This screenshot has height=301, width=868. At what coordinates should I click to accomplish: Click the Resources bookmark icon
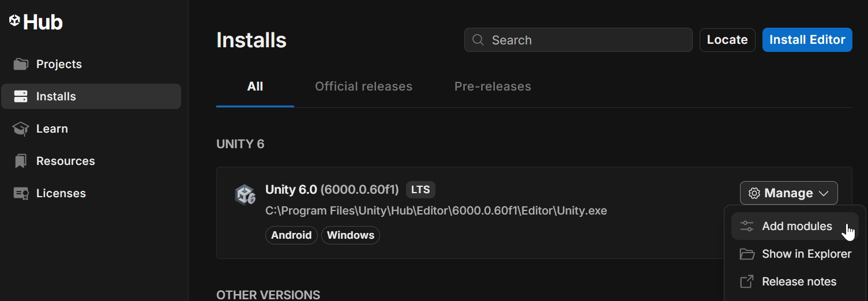coord(21,161)
